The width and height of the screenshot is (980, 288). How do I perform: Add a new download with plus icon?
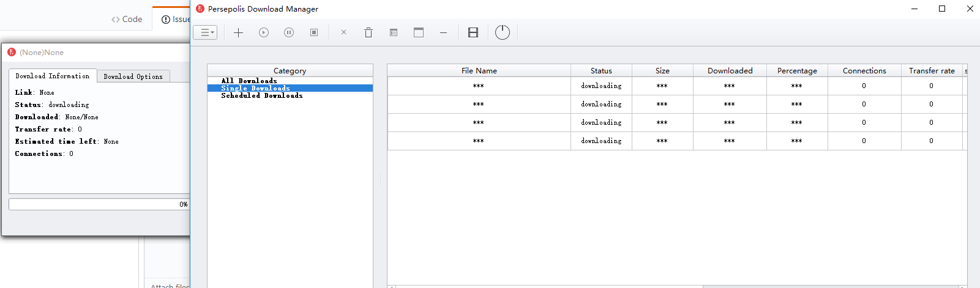tap(239, 32)
